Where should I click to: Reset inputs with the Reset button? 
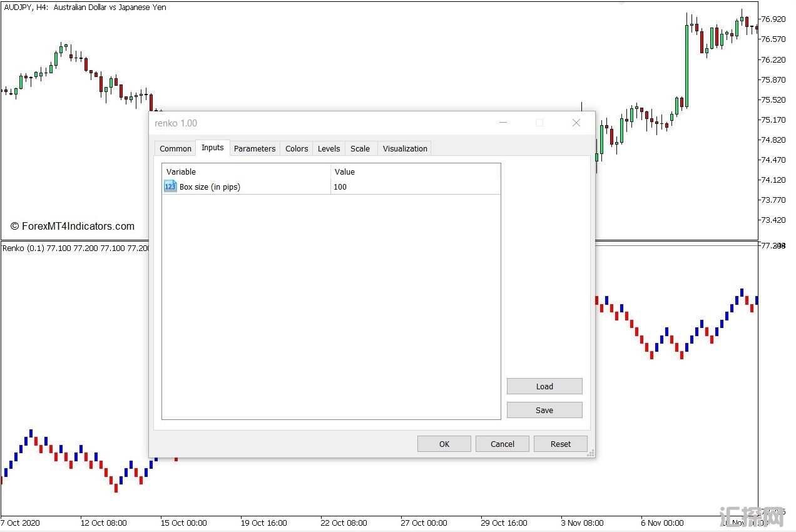coord(561,444)
